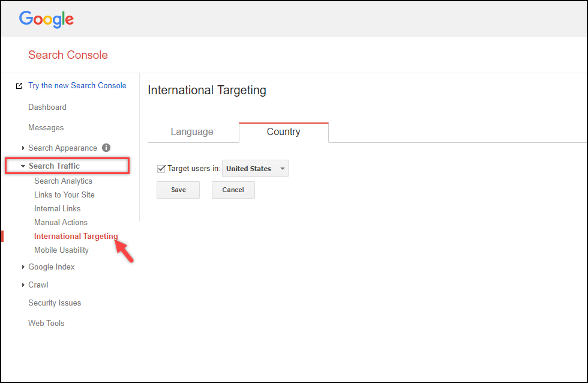Open Manual Actions in sidebar
The height and width of the screenshot is (383, 588).
pyautogui.click(x=61, y=223)
